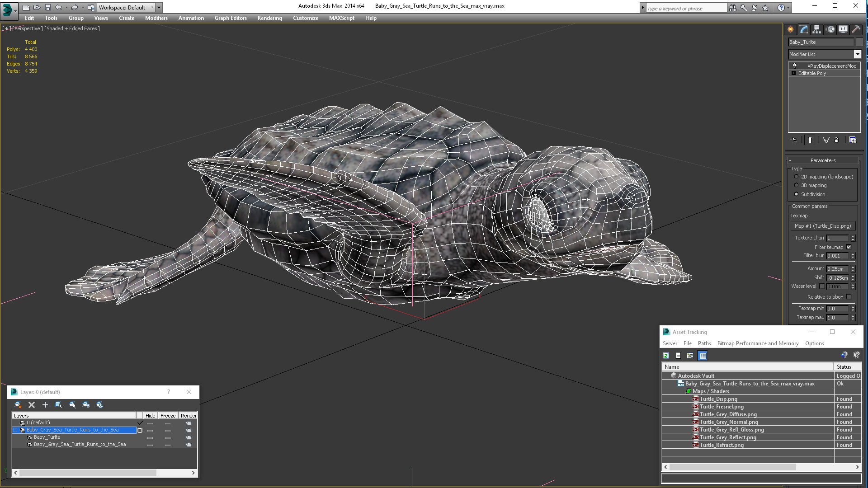Click Highlight Selected Objects' Layers icon

(72, 405)
